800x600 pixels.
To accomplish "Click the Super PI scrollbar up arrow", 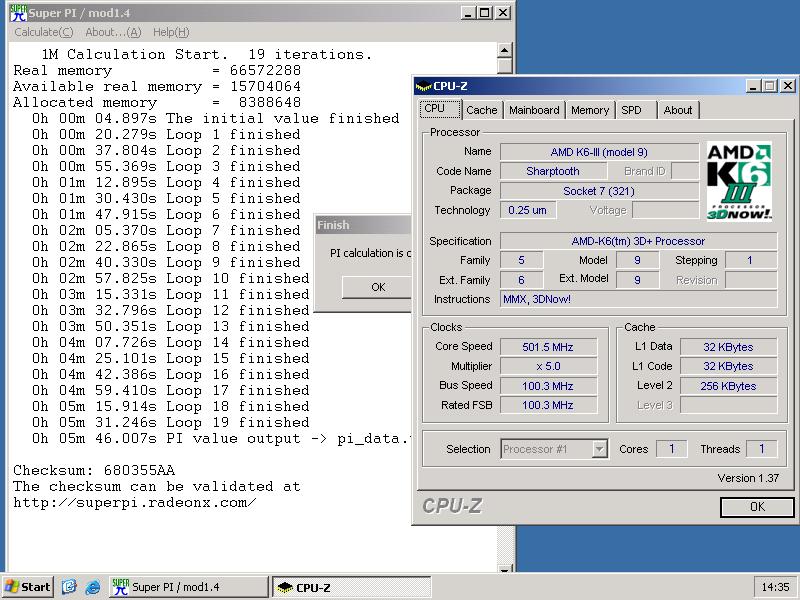I will click(x=504, y=50).
